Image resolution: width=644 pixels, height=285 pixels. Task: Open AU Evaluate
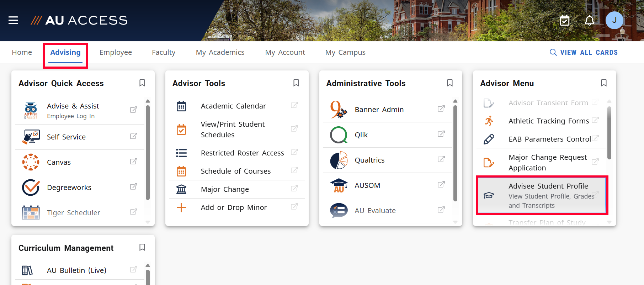point(387,211)
